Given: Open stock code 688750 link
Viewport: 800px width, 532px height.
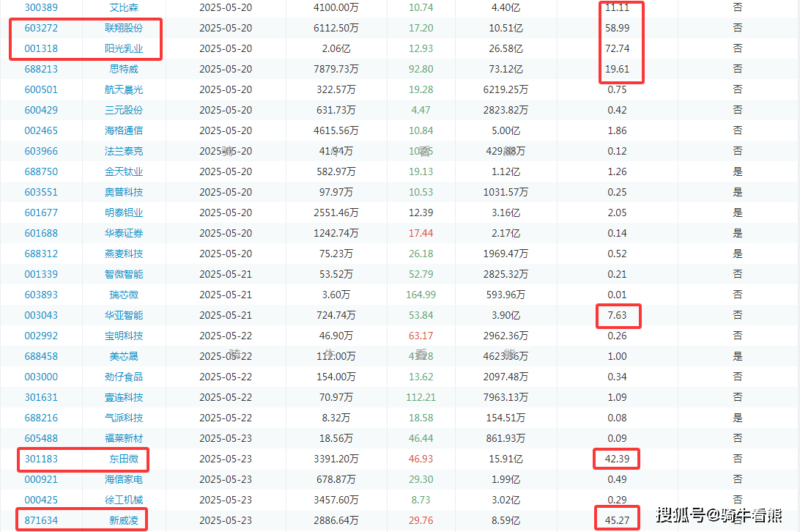Looking at the screenshot, I should click(41, 171).
